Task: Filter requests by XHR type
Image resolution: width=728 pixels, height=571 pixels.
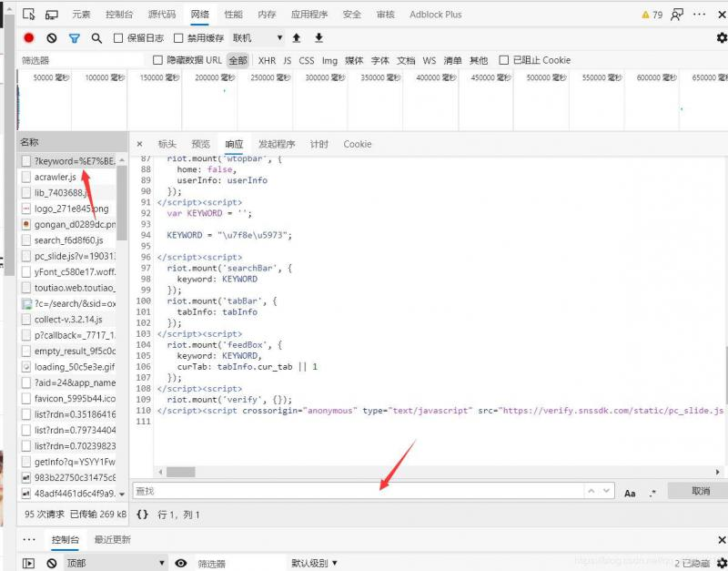Action: click(x=267, y=60)
